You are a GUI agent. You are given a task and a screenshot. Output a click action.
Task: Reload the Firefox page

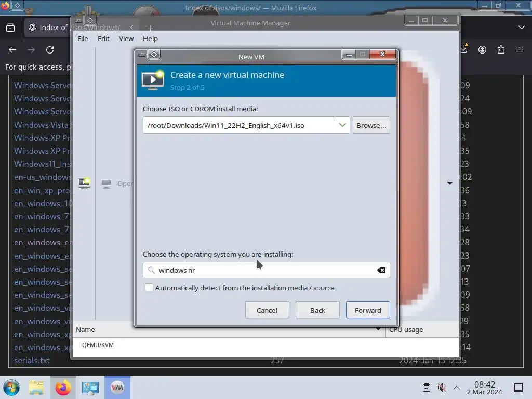[x=50, y=50]
